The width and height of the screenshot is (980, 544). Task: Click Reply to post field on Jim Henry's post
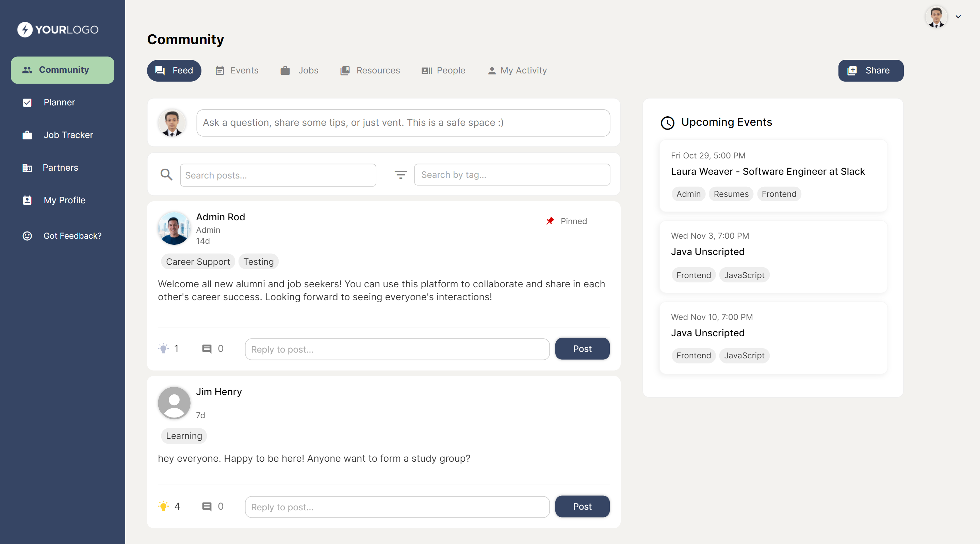pos(397,507)
